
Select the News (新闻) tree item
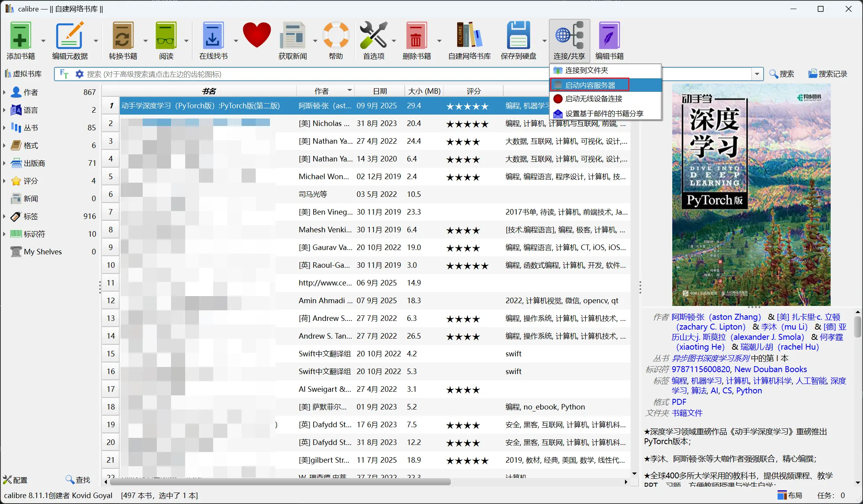[31, 198]
